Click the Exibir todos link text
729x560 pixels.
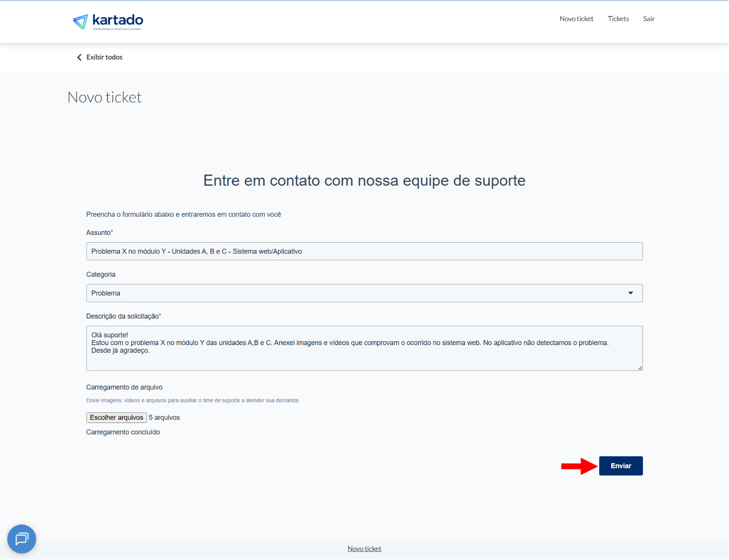(104, 57)
